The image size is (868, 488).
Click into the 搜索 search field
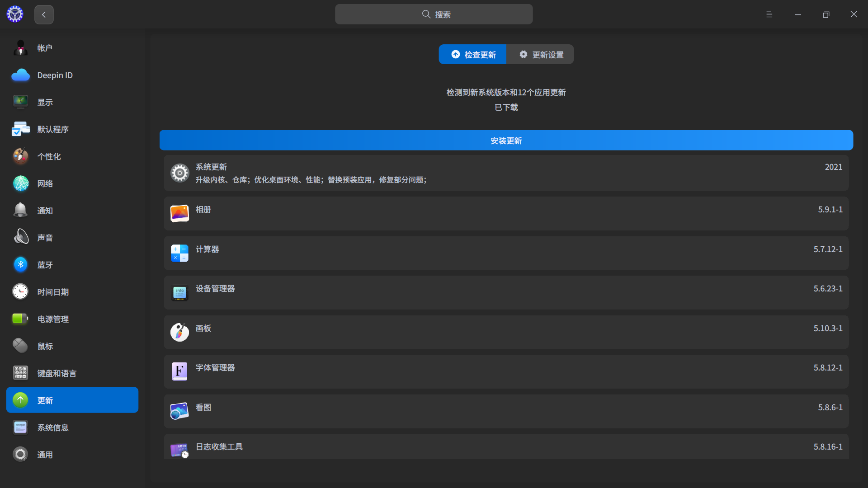click(434, 14)
